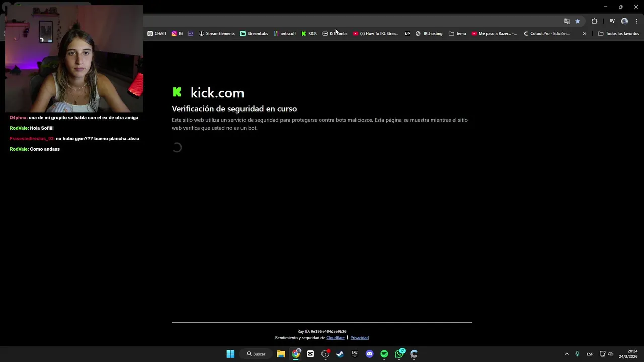The height and width of the screenshot is (362, 644).
Task: Open the Chrome profile avatar
Action: pos(624,21)
